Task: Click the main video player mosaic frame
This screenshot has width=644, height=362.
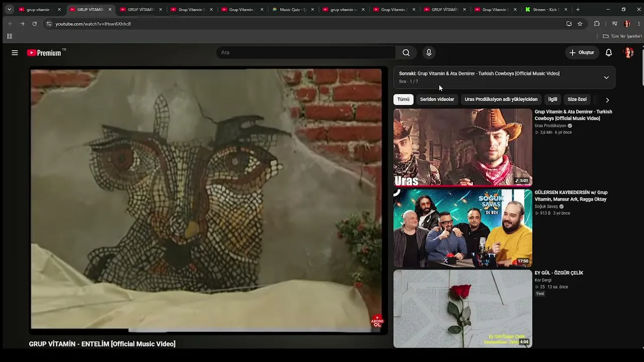Action: (208, 201)
